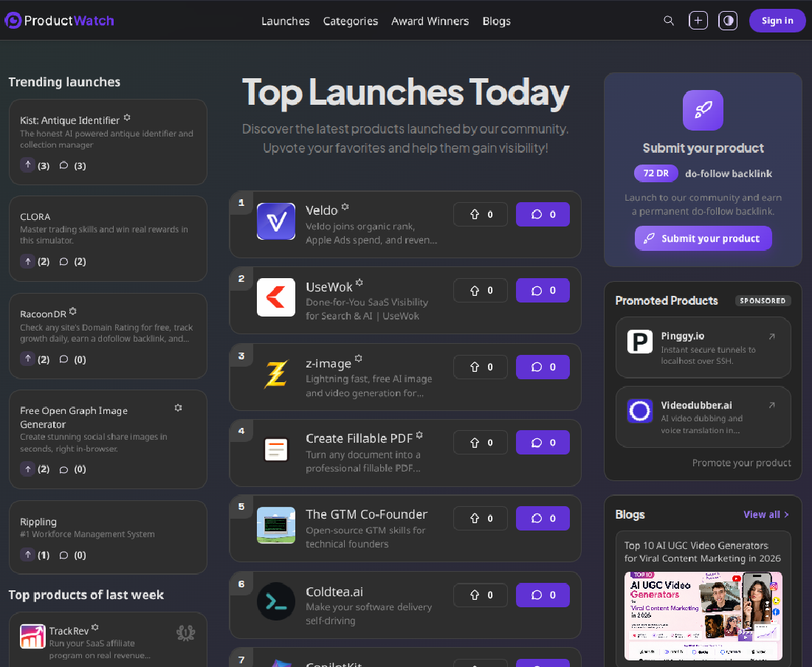Screen dimensions: 812x667
Task: Upvote z-image
Action: pos(480,367)
